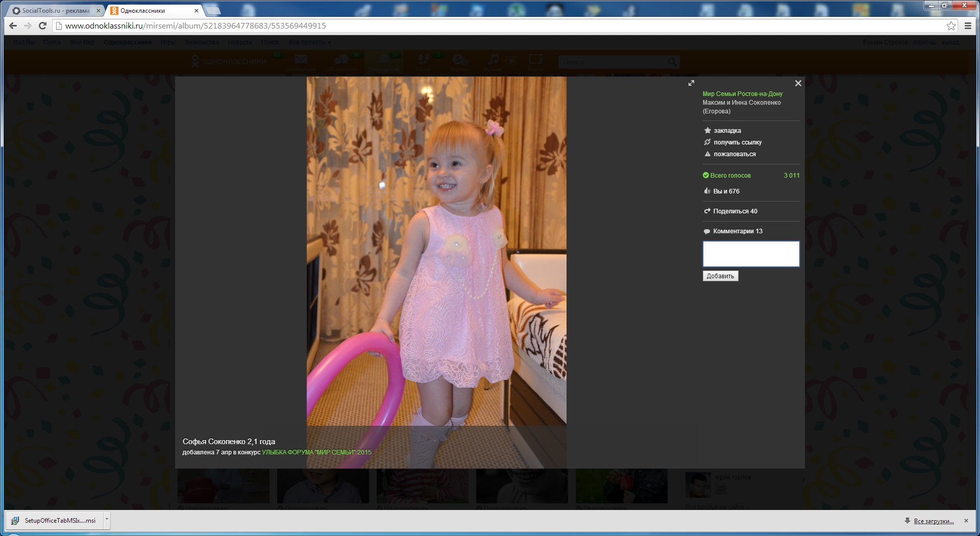Open Новости in the portal bar
The image size is (980, 536).
tap(240, 42)
